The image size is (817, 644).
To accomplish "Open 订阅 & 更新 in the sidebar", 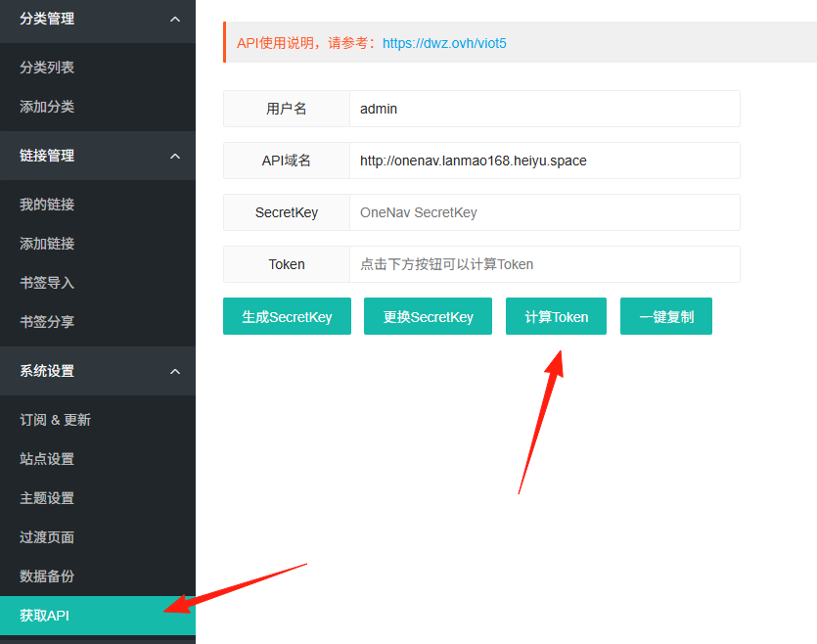I will coord(55,420).
